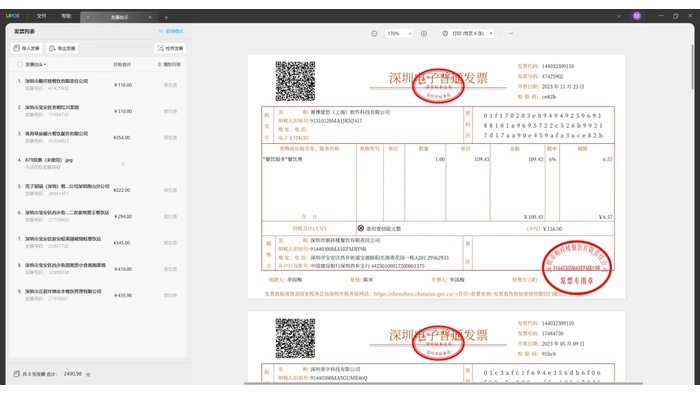The width and height of the screenshot is (700, 395).
Task: Click the invoice count icon in footer
Action: [17, 374]
